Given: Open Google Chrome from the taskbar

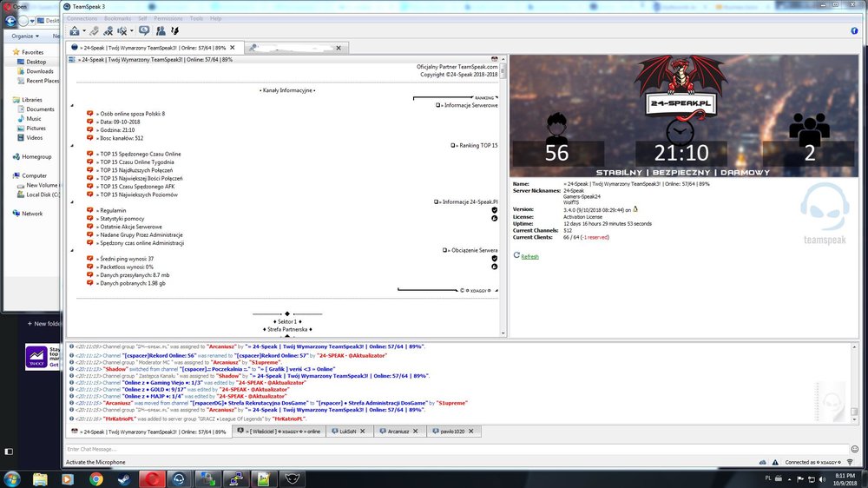Looking at the screenshot, I should click(95, 479).
